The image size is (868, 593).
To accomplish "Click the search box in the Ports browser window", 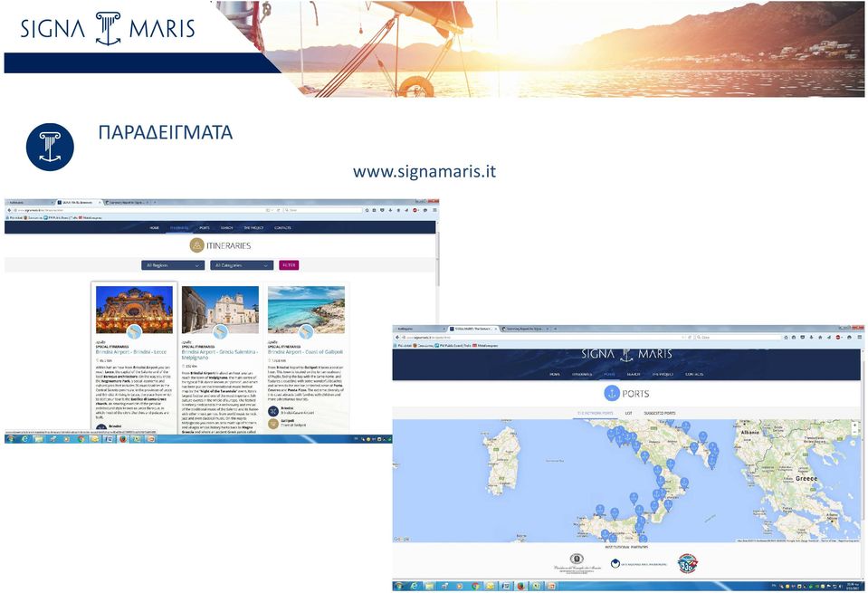I will click(x=738, y=337).
